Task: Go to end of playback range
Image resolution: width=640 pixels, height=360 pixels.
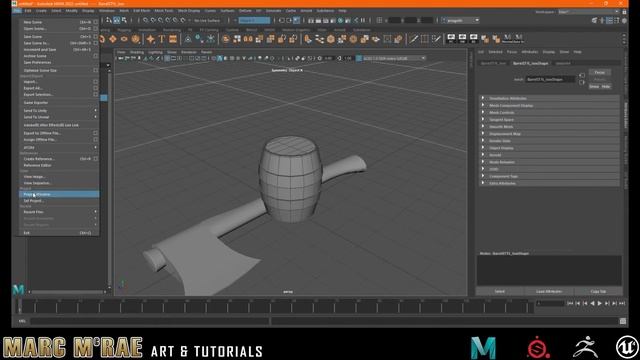Action: 622,303
